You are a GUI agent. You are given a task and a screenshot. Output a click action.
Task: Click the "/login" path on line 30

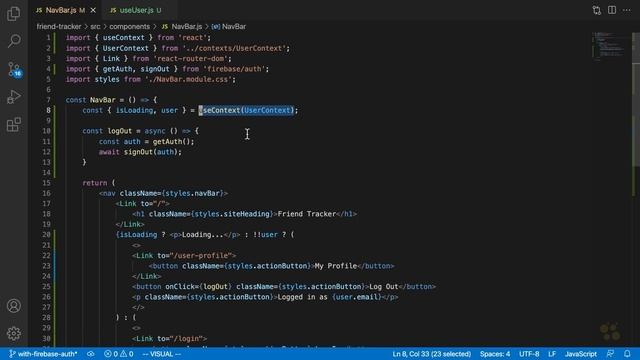(x=186, y=338)
